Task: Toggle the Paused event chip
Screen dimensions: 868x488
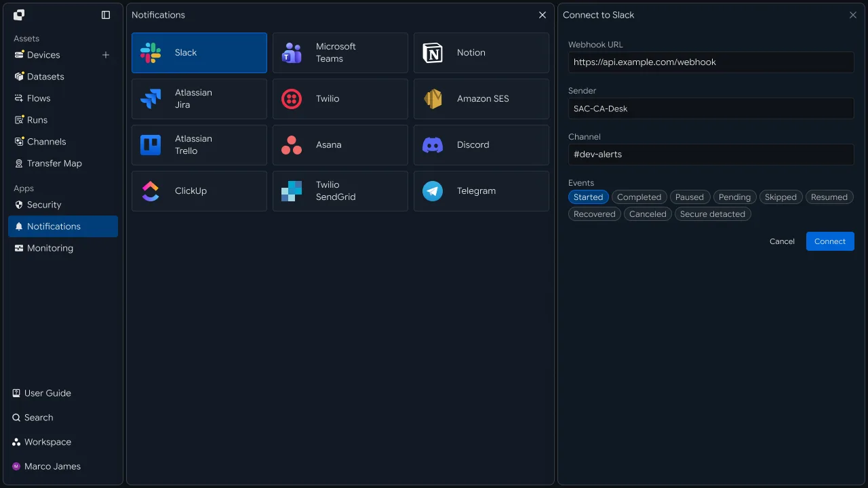Action: pos(690,197)
